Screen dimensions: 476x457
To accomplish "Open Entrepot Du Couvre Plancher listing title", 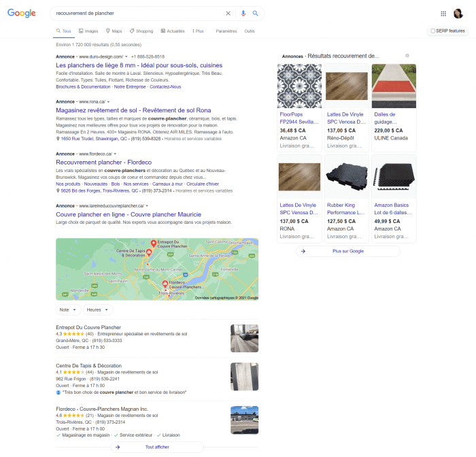I will click(x=88, y=327).
